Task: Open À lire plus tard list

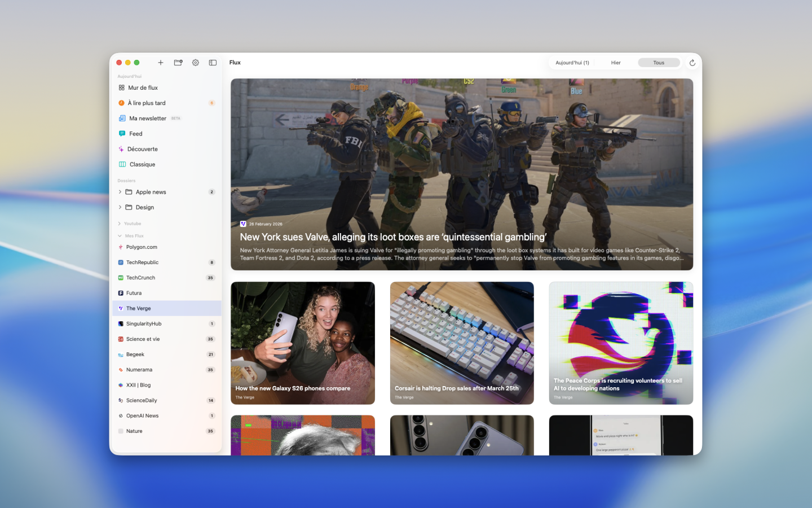Action: (x=147, y=103)
